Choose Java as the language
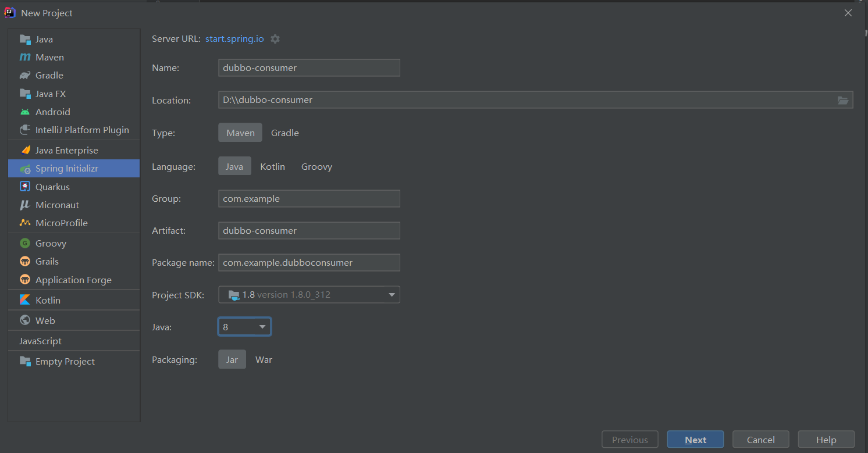This screenshot has width=868, height=453. click(x=234, y=166)
